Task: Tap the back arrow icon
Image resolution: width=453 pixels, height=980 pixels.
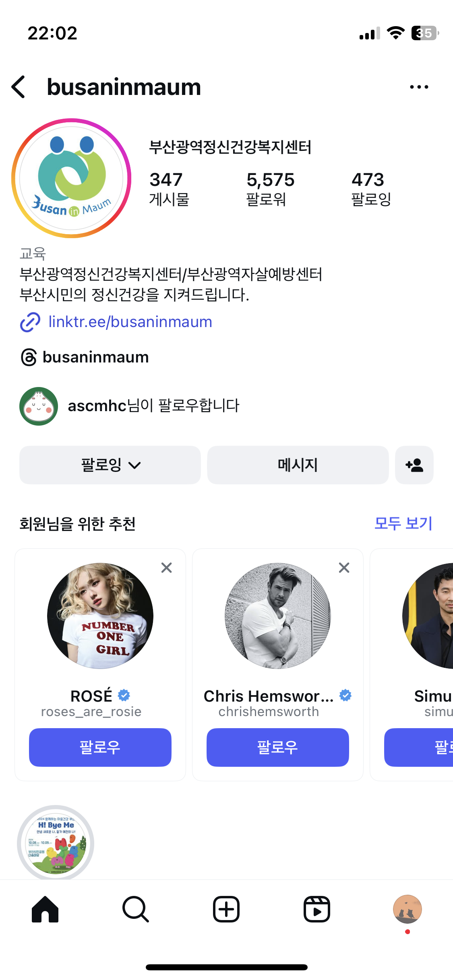Action: click(19, 87)
